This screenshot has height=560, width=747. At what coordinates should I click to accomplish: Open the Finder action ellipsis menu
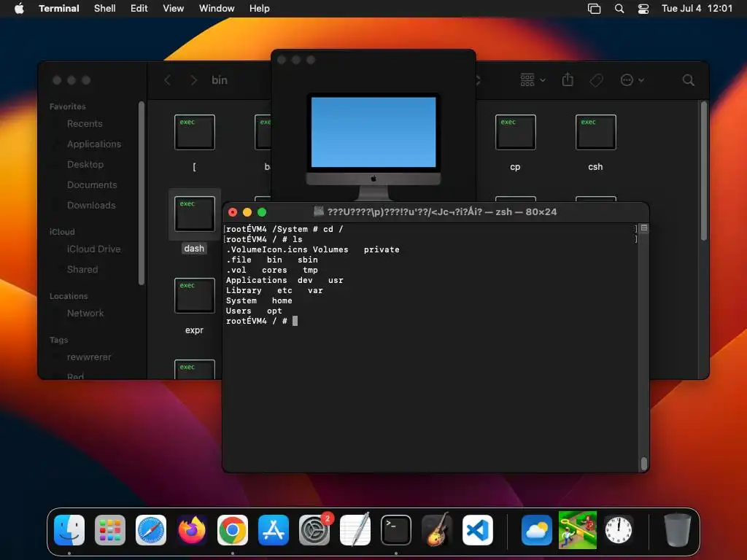point(632,80)
